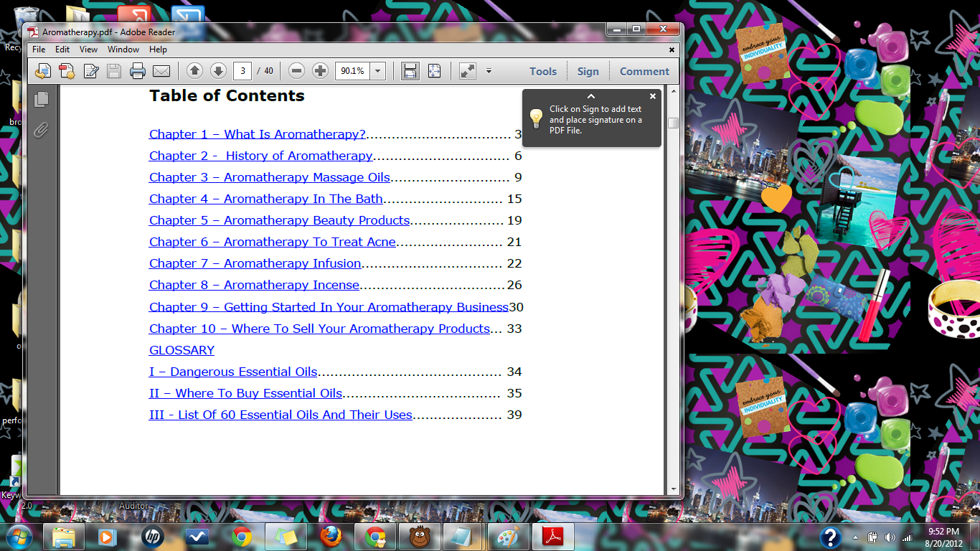Toggle Read Mode view
This screenshot has width=980, height=551.
[468, 71]
